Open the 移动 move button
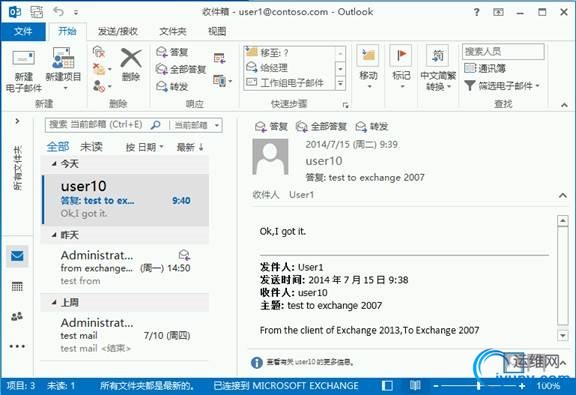The image size is (576, 395). [368, 67]
